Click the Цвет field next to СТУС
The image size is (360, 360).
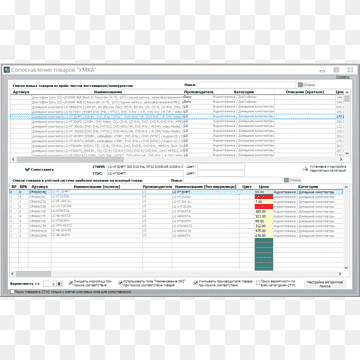221,173
